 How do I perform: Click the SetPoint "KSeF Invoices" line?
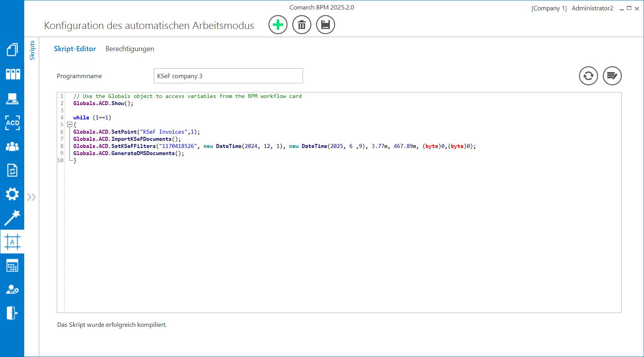point(136,132)
